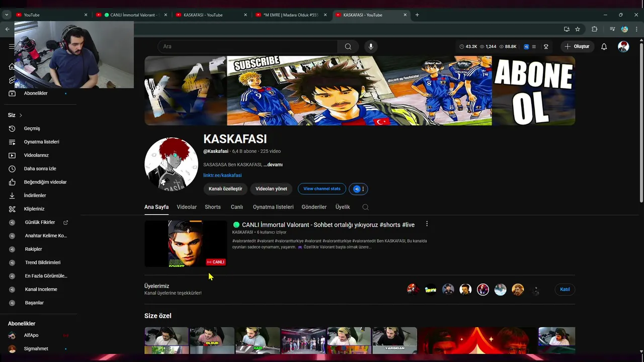Click Videoları yönet button
Screen dimensions: 644x362
(x=271, y=189)
